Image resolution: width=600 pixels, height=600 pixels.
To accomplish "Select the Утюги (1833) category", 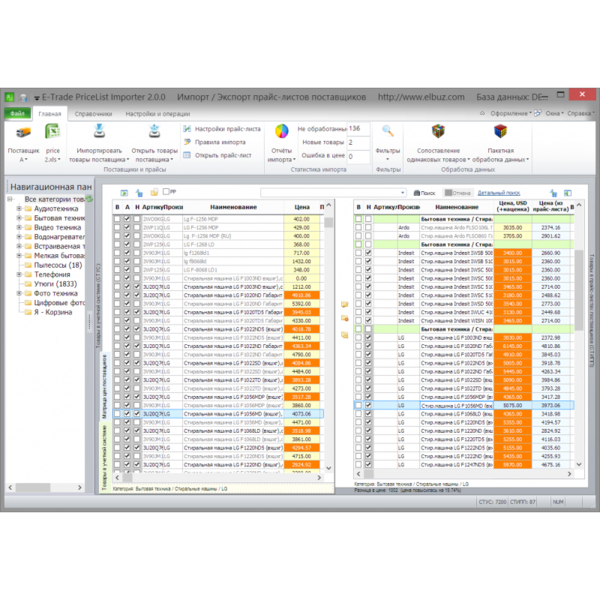I will 55,284.
